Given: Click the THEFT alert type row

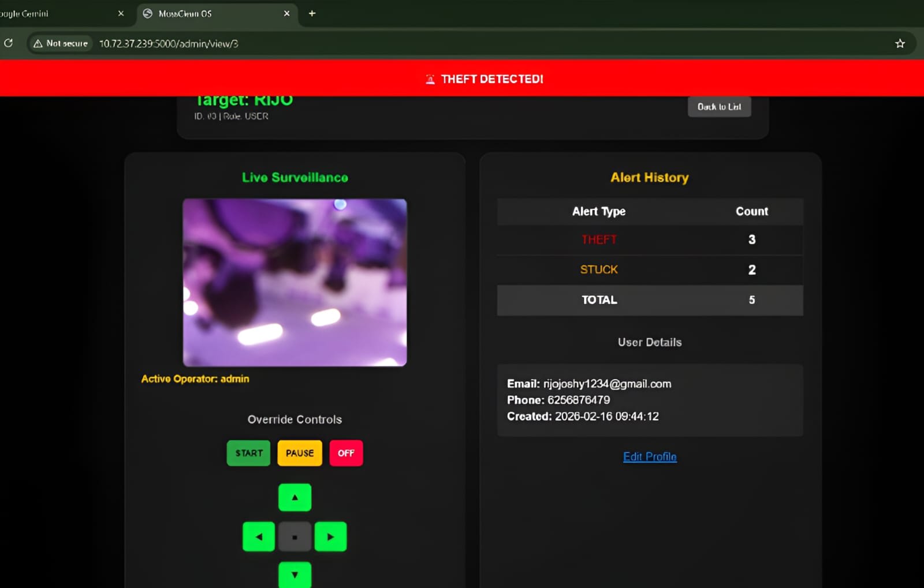Looking at the screenshot, I should (650, 239).
